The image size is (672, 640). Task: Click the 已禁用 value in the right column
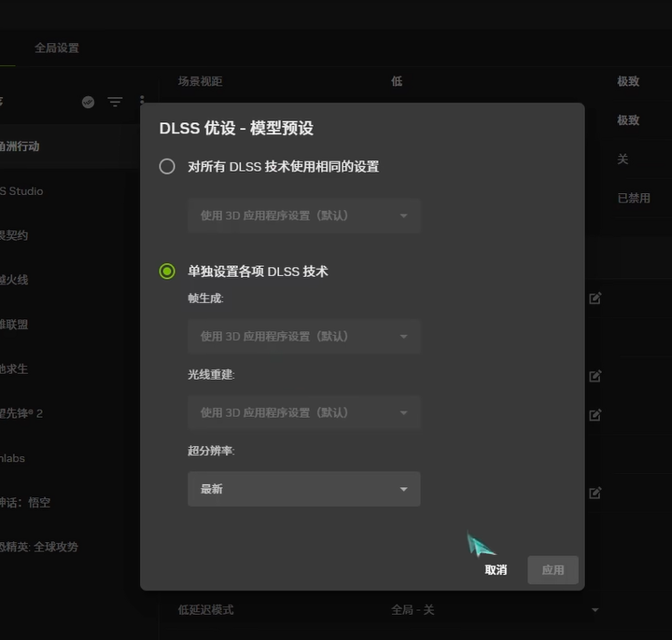click(634, 198)
